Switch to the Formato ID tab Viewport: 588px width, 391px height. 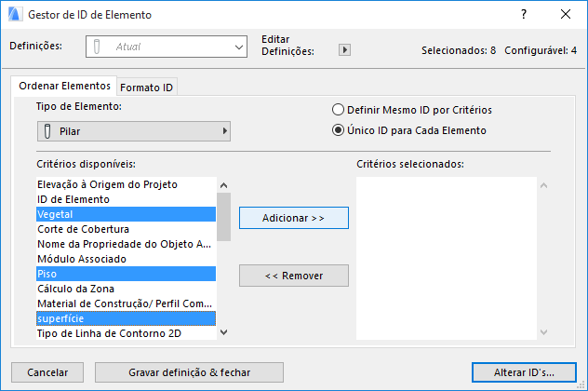[147, 88]
